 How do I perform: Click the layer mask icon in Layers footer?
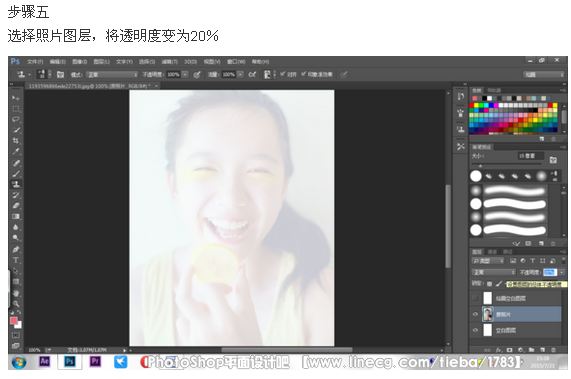(x=509, y=350)
